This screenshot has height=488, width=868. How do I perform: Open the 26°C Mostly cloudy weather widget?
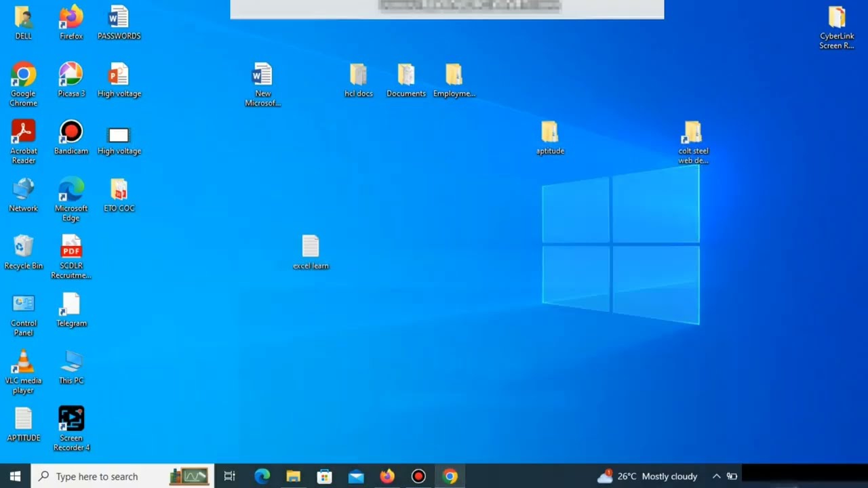(647, 476)
